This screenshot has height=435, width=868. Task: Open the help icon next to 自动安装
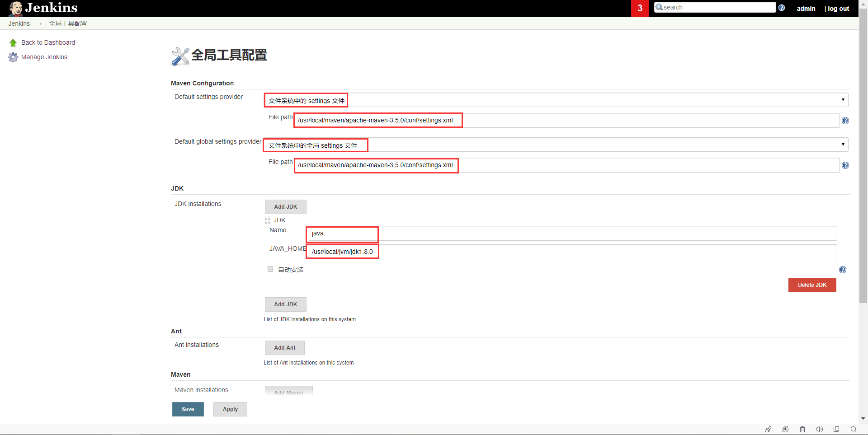pyautogui.click(x=843, y=270)
